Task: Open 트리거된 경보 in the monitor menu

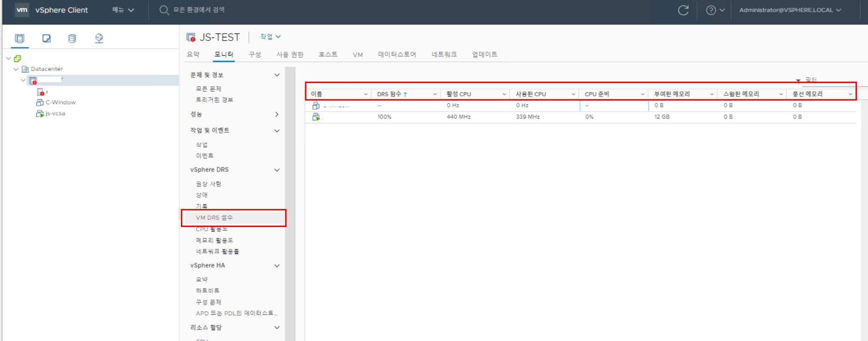Action: (x=215, y=100)
